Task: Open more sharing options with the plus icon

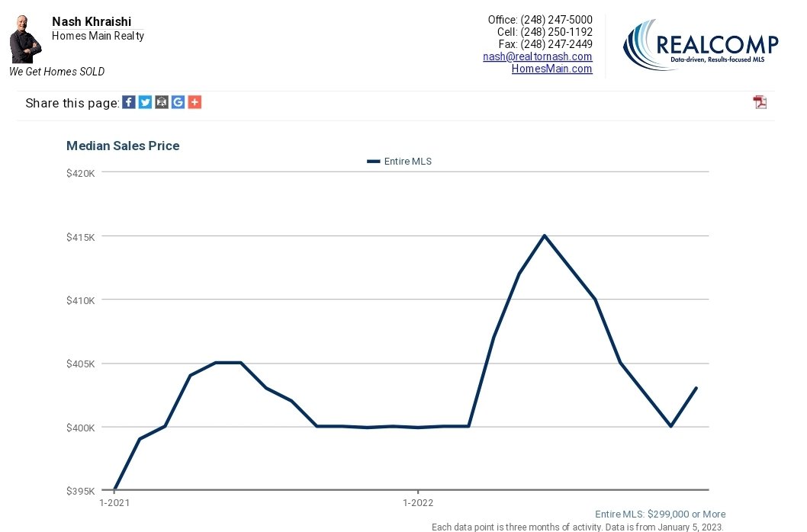Action: click(x=195, y=101)
